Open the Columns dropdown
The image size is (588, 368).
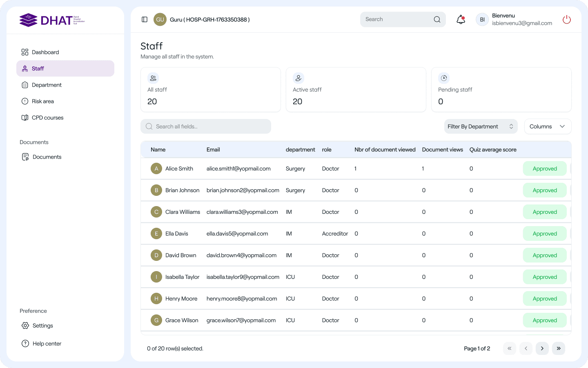click(x=547, y=127)
